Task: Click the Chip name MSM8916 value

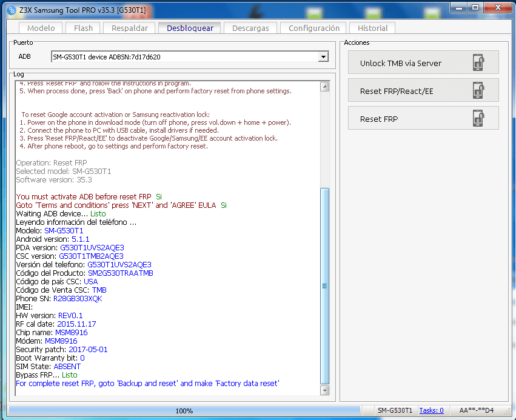Action: 72,333
